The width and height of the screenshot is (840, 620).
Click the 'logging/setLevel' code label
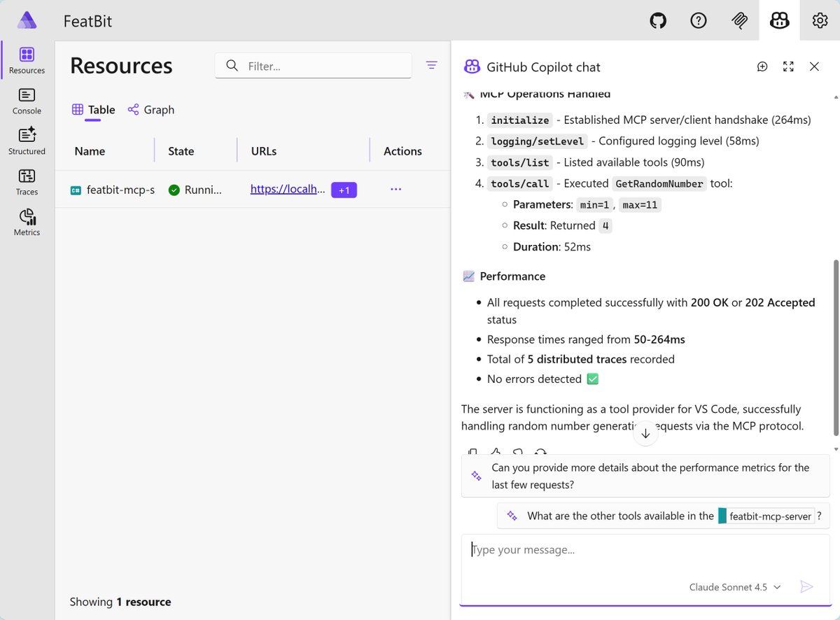coord(537,141)
